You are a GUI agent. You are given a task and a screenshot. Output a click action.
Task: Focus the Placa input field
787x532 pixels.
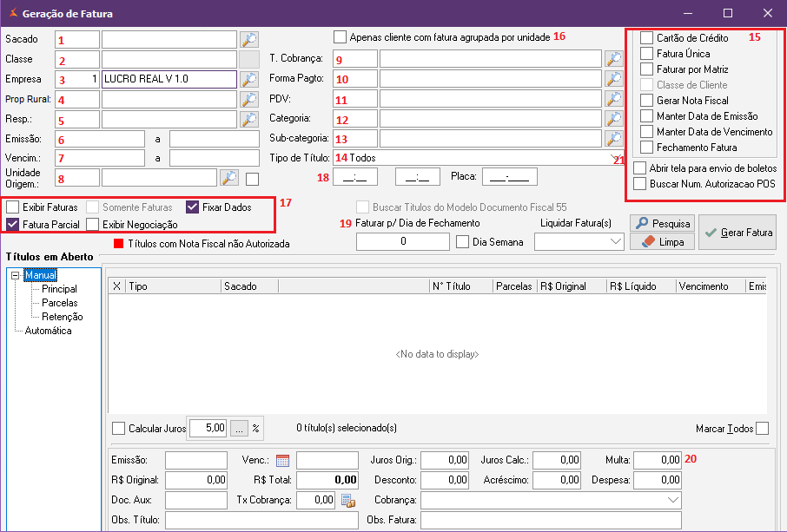(509, 176)
